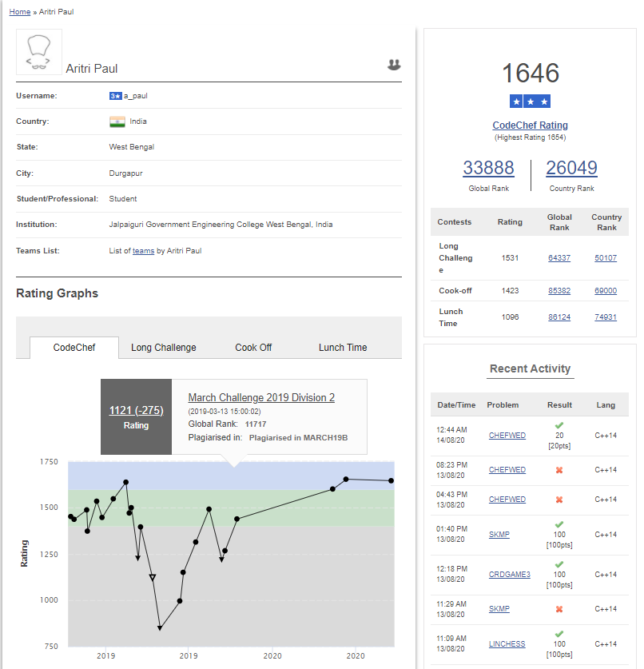This screenshot has height=669, width=644.
Task: Click the first data point on rating graph
Action: click(x=71, y=516)
